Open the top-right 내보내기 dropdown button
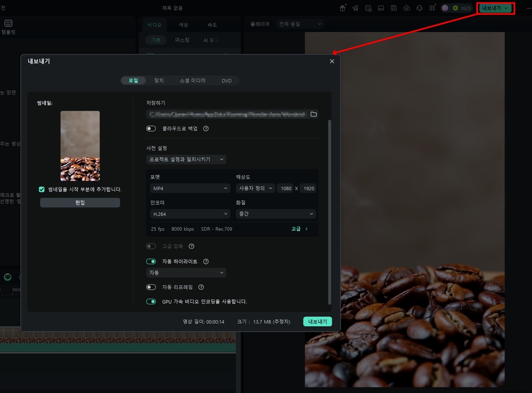This screenshot has height=393, width=532. [x=496, y=8]
